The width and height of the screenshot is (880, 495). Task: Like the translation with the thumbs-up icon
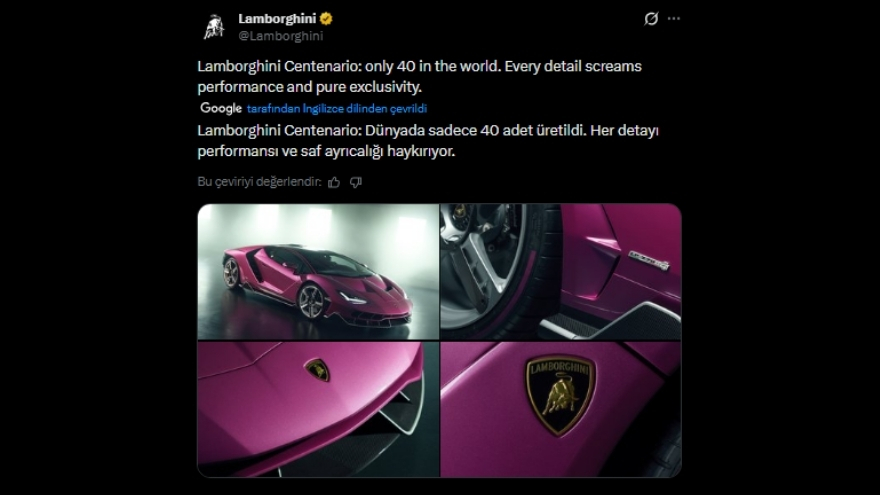(x=334, y=182)
